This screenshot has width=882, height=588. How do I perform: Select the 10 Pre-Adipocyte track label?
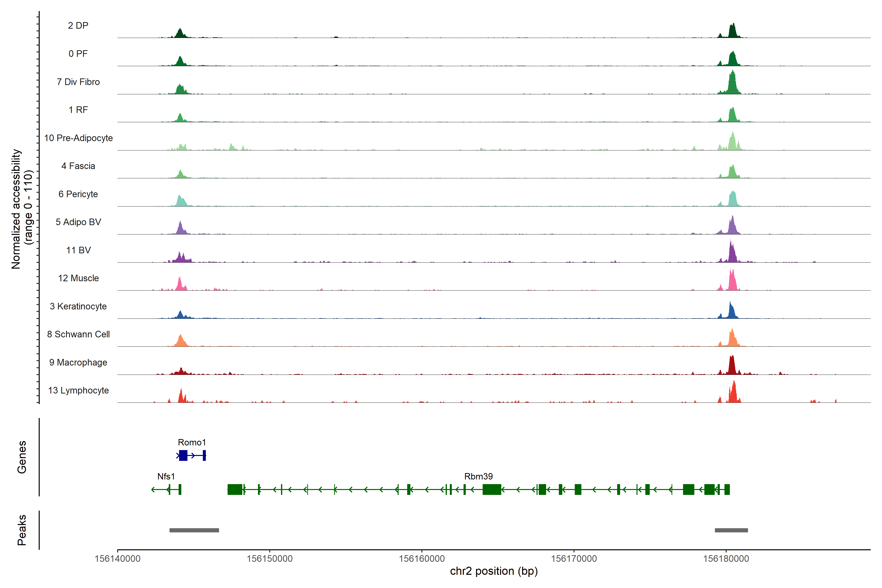tap(78, 138)
